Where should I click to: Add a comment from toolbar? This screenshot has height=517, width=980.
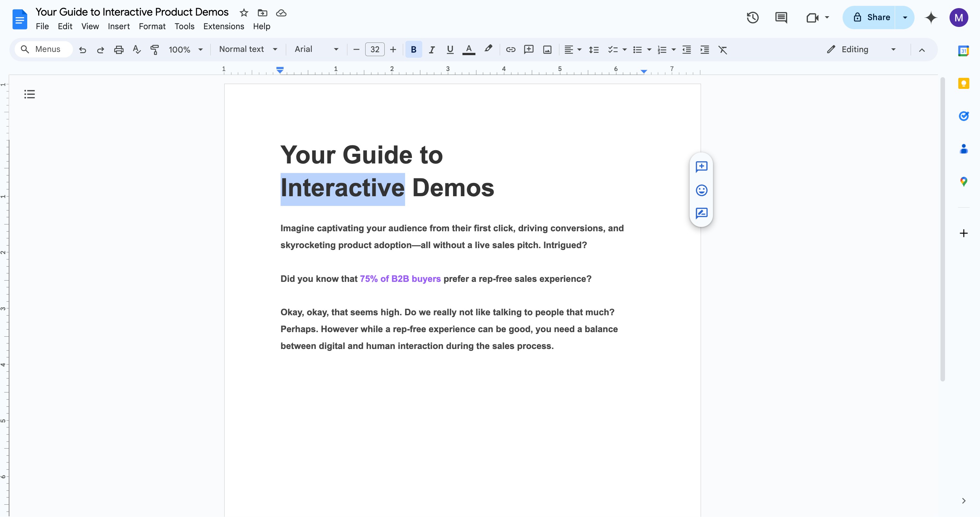coord(529,50)
